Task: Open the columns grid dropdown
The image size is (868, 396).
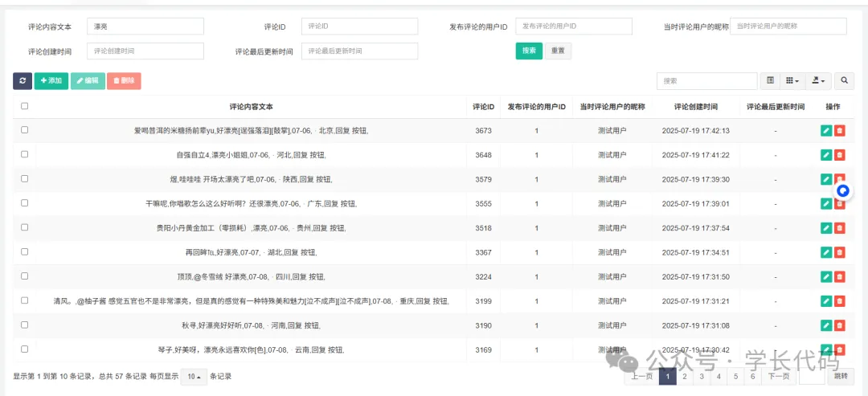Action: (792, 81)
